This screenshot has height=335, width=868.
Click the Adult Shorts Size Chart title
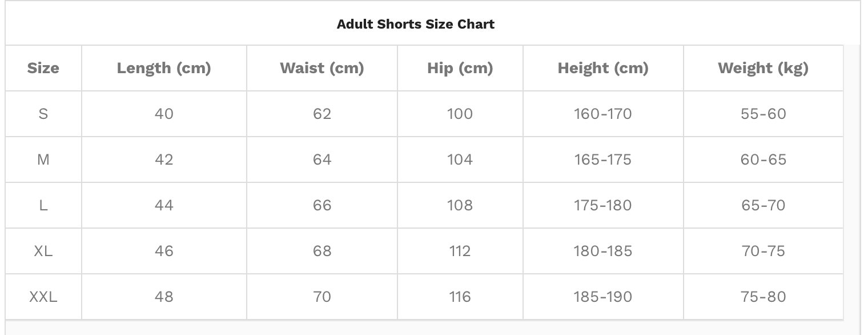416,24
